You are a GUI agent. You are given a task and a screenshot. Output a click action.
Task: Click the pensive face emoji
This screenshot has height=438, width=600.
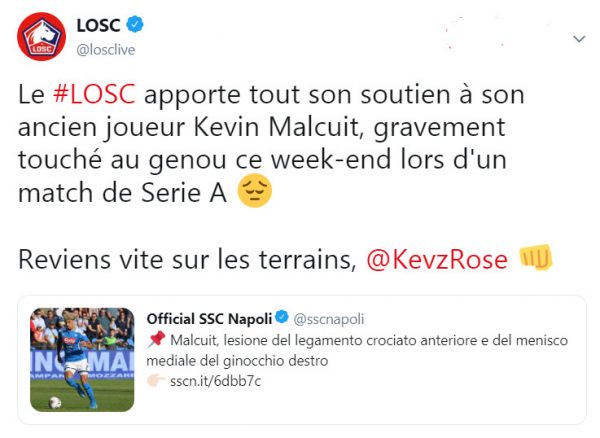256,191
